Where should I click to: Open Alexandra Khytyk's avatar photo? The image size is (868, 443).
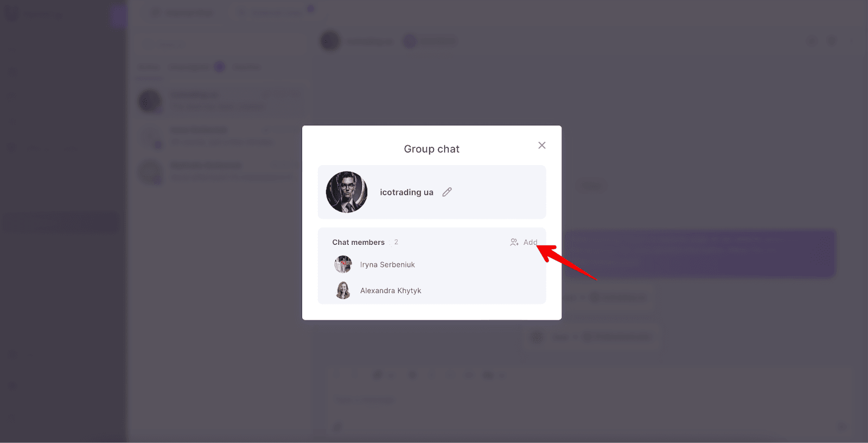[343, 290]
